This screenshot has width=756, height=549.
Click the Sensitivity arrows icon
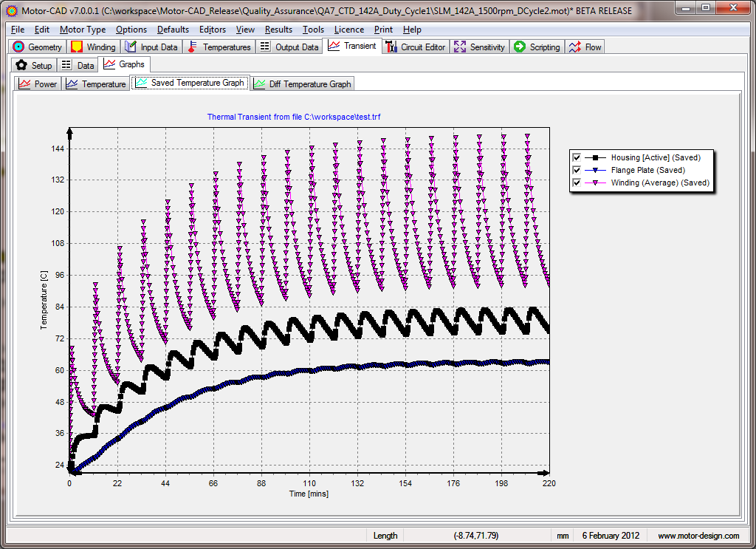click(x=459, y=47)
